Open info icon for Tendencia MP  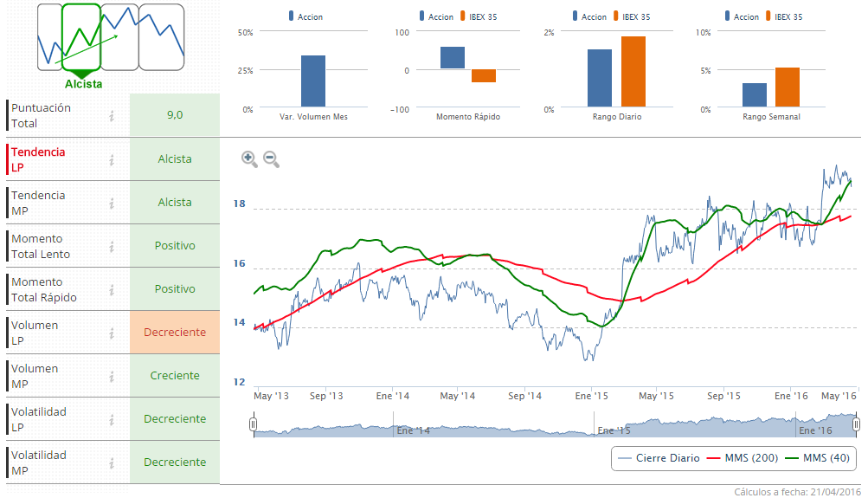pos(112,203)
